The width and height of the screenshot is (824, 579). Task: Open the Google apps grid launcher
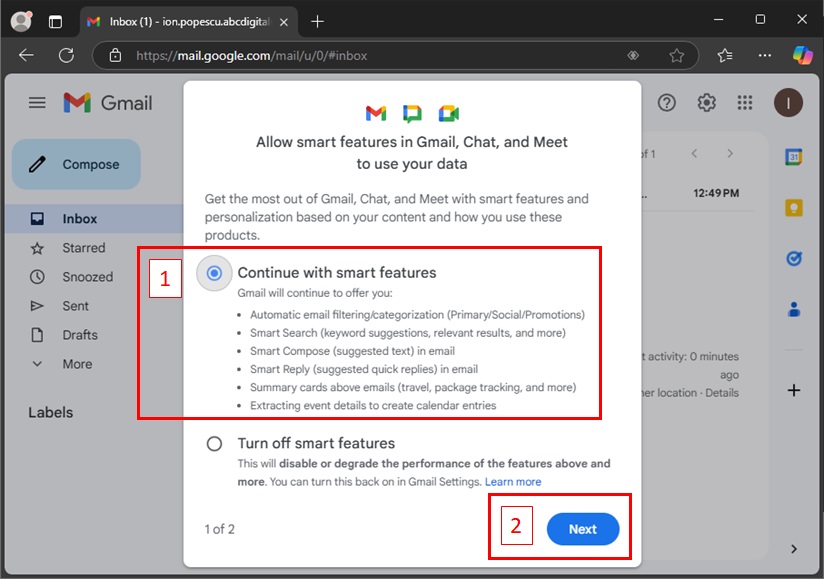pos(745,102)
